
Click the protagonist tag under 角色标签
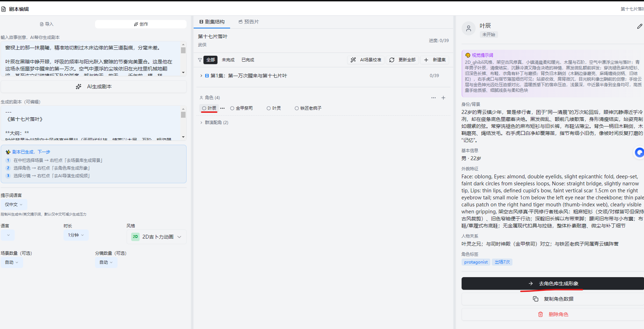click(476, 262)
